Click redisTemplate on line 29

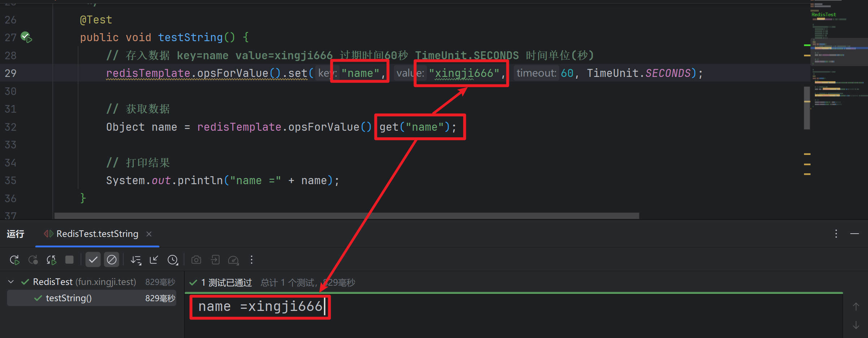pos(148,73)
